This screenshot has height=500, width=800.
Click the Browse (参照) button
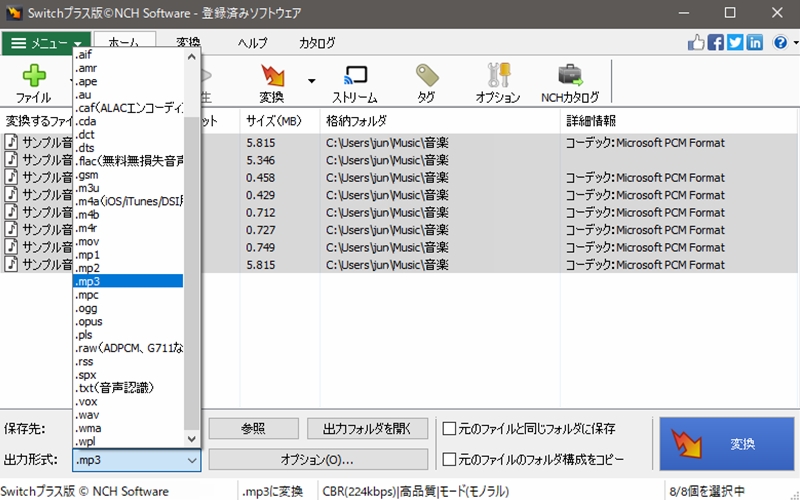point(254,429)
